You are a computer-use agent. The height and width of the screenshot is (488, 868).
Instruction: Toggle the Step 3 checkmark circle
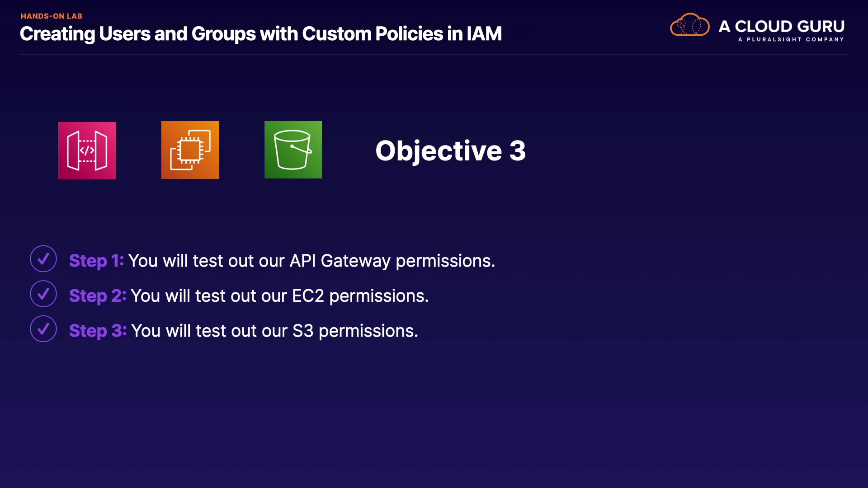click(43, 329)
